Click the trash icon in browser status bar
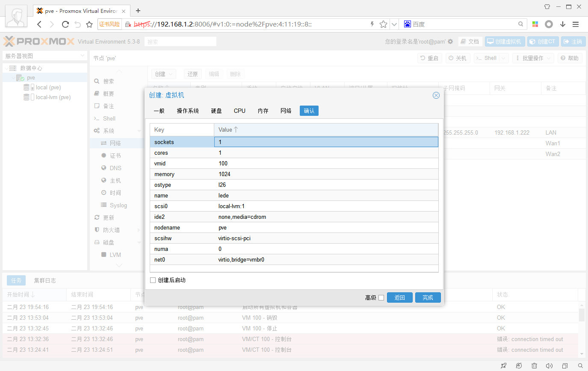The width and height of the screenshot is (588, 371). [x=534, y=366]
